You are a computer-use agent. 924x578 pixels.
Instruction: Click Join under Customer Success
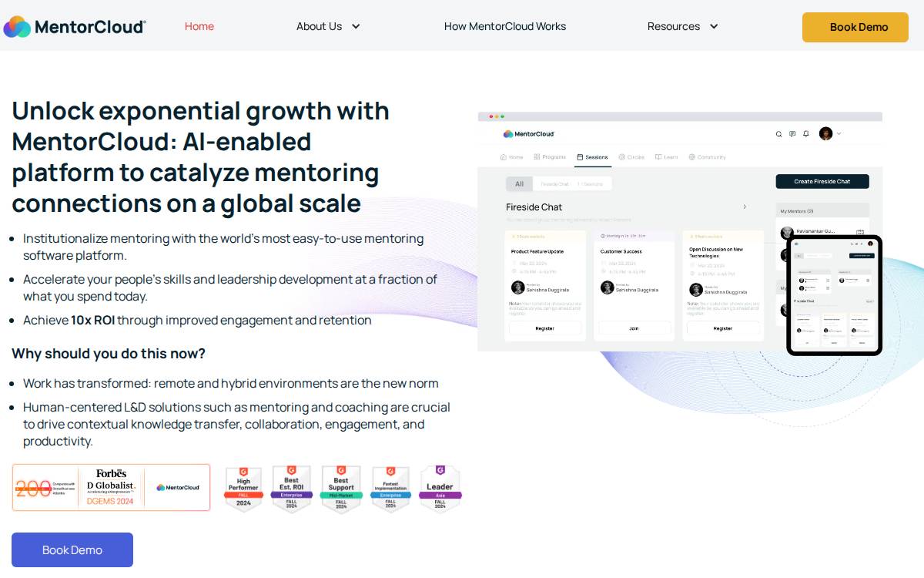(634, 328)
